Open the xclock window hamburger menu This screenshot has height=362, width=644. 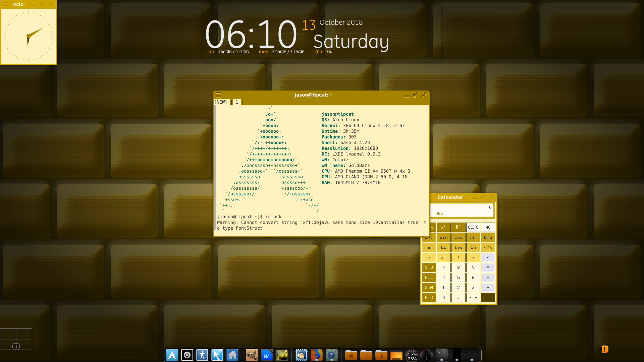tap(5, 4)
